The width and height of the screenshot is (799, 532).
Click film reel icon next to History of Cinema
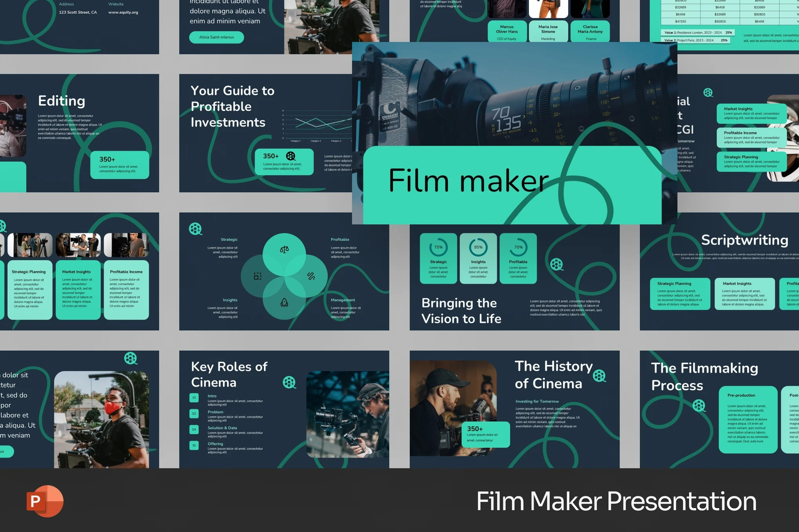coord(599,376)
